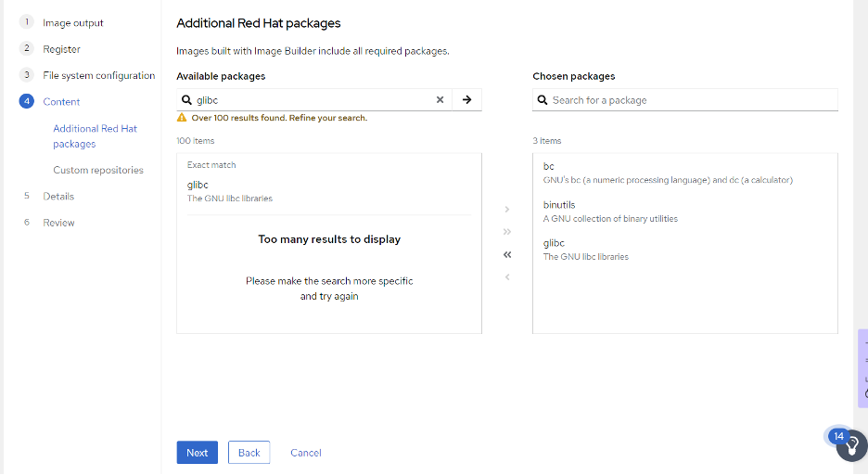The image size is (868, 475).
Task: Select glibc in Chosen packages
Action: pos(684,250)
